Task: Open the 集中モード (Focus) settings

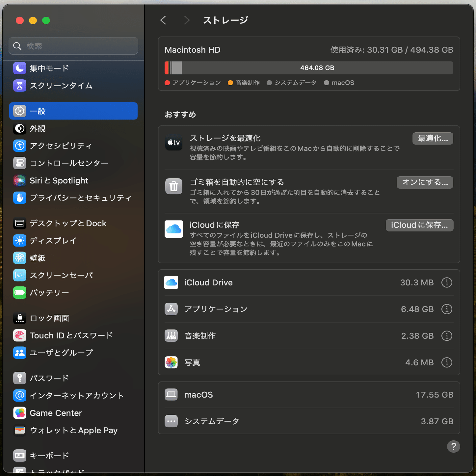Action: (49, 68)
